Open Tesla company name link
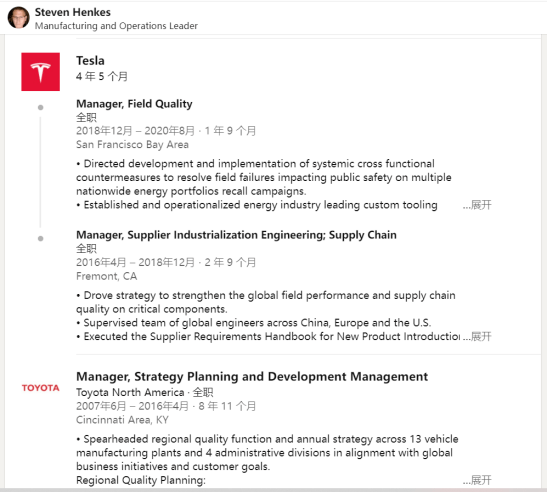The image size is (547, 493). [x=90, y=61]
